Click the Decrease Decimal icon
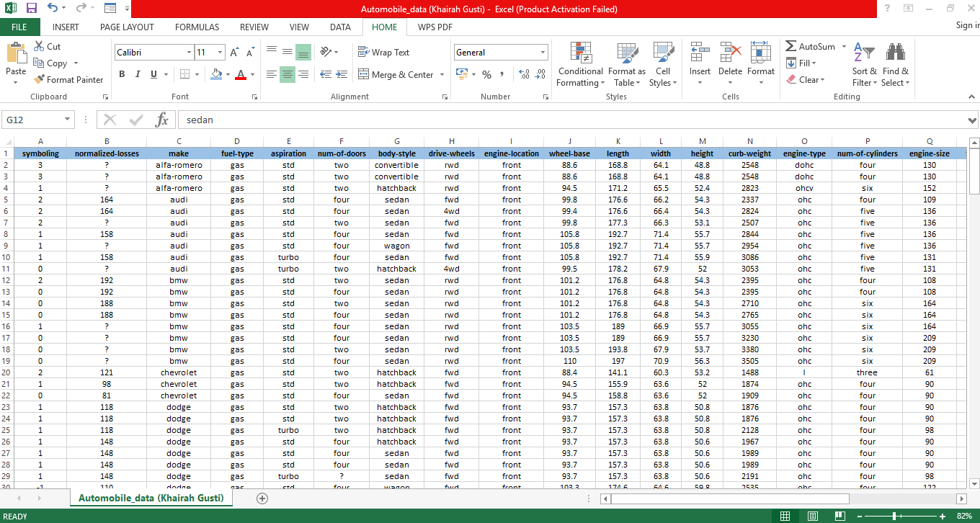The image size is (980, 523). coord(540,74)
